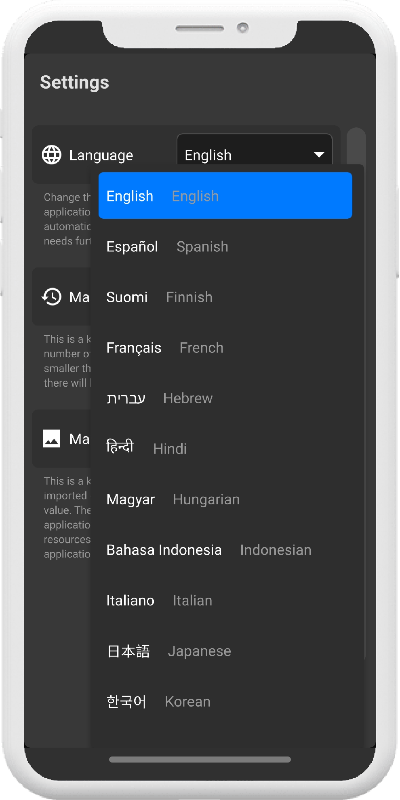Select Magyar Hungarian option
The width and height of the screenshot is (400, 800).
coord(225,499)
